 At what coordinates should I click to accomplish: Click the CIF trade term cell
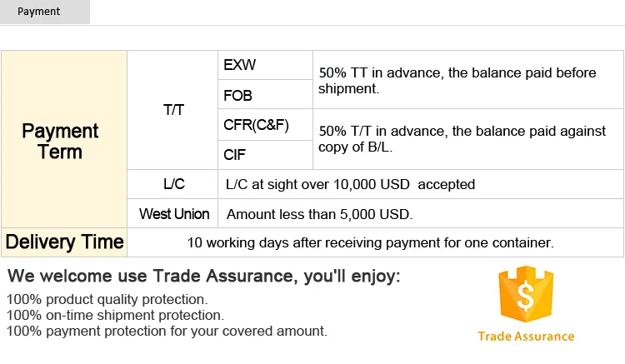coord(235,155)
